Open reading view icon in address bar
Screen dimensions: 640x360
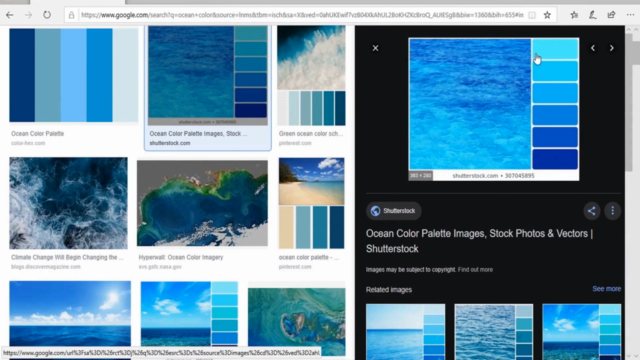[x=532, y=15]
